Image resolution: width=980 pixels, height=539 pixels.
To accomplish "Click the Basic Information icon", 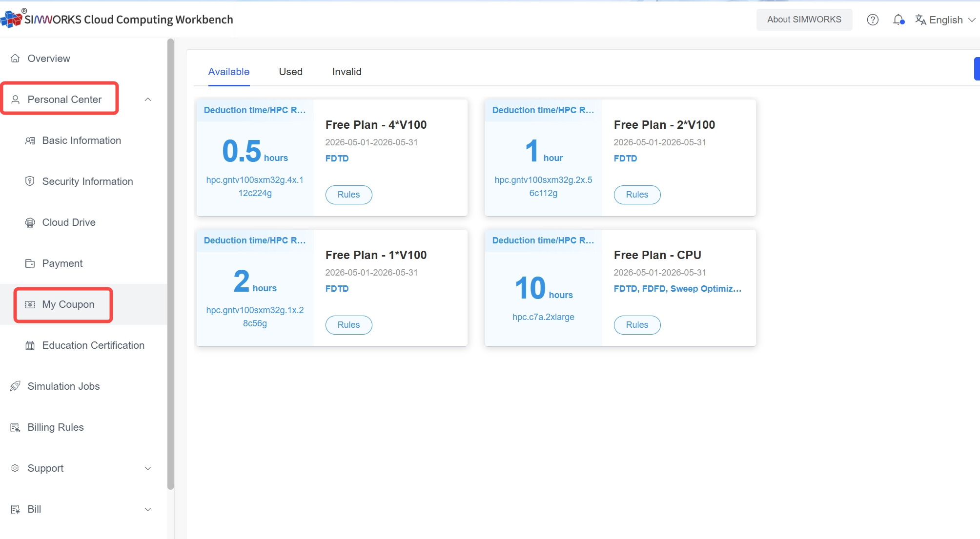I will (30, 140).
